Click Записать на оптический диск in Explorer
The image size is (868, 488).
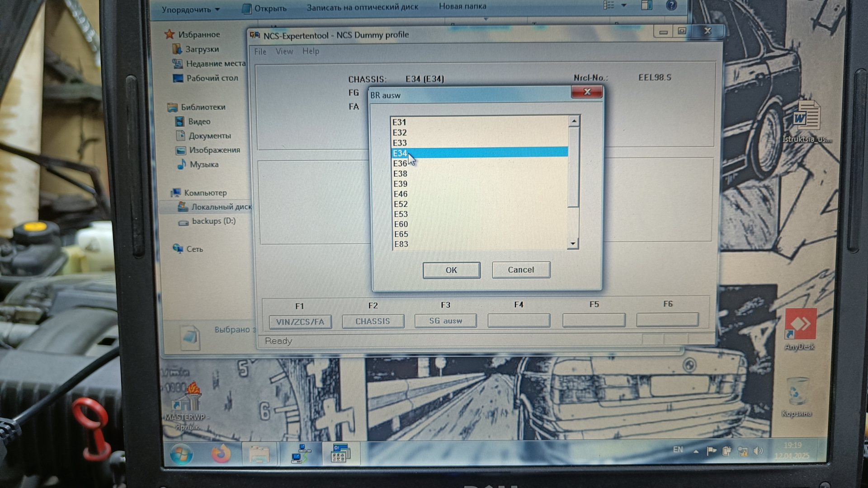point(363,7)
